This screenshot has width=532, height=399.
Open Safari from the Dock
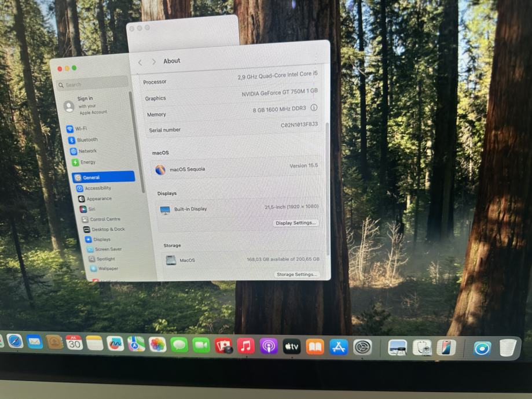(x=15, y=341)
